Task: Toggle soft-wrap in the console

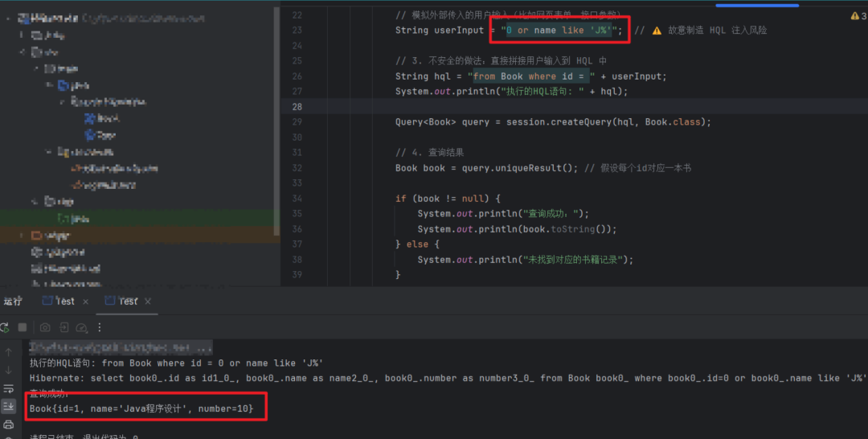Action: 8,388
